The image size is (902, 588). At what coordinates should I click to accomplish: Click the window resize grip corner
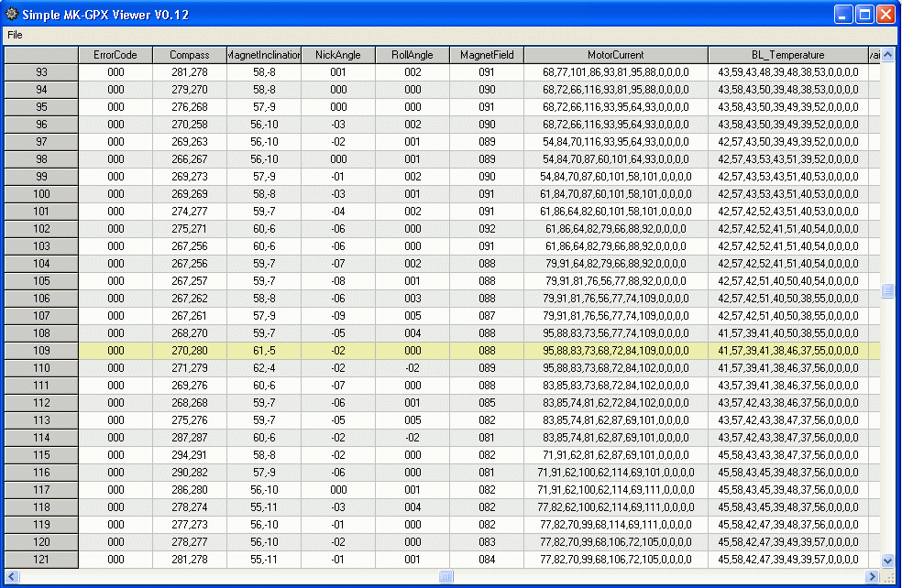[890, 578]
